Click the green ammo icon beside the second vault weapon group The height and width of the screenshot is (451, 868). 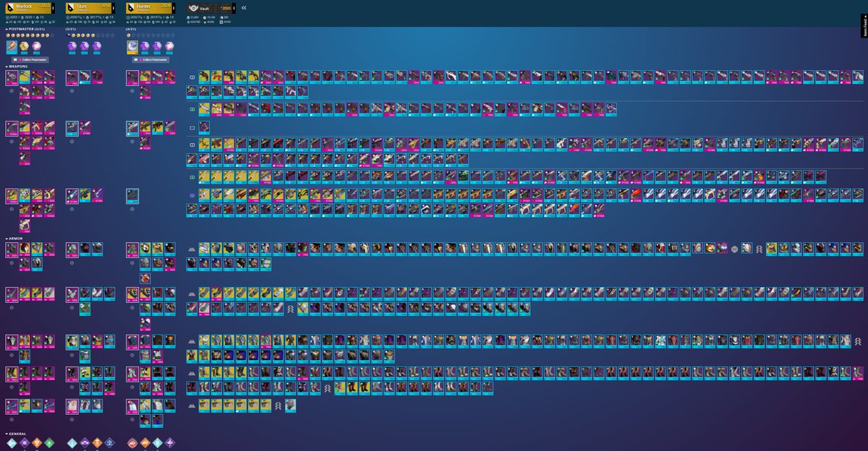[192, 109]
